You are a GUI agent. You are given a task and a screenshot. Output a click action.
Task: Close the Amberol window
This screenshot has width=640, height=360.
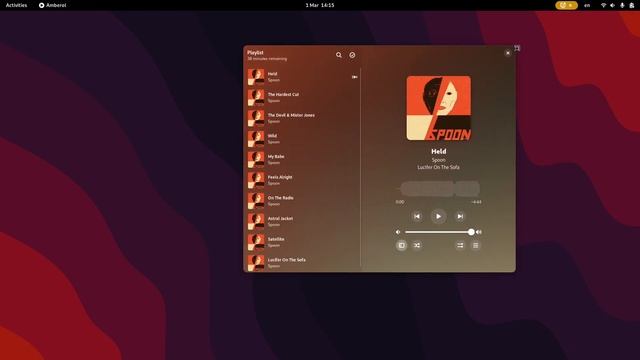[x=508, y=53]
